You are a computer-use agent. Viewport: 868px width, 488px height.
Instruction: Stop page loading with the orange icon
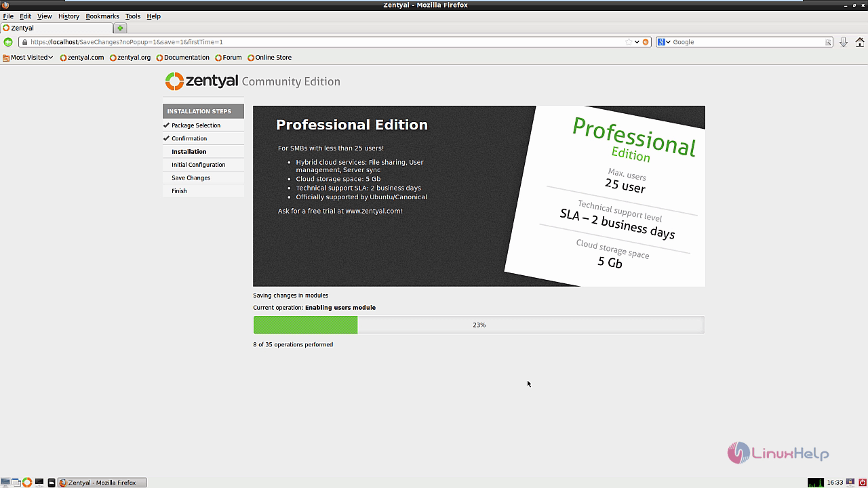[x=646, y=42]
